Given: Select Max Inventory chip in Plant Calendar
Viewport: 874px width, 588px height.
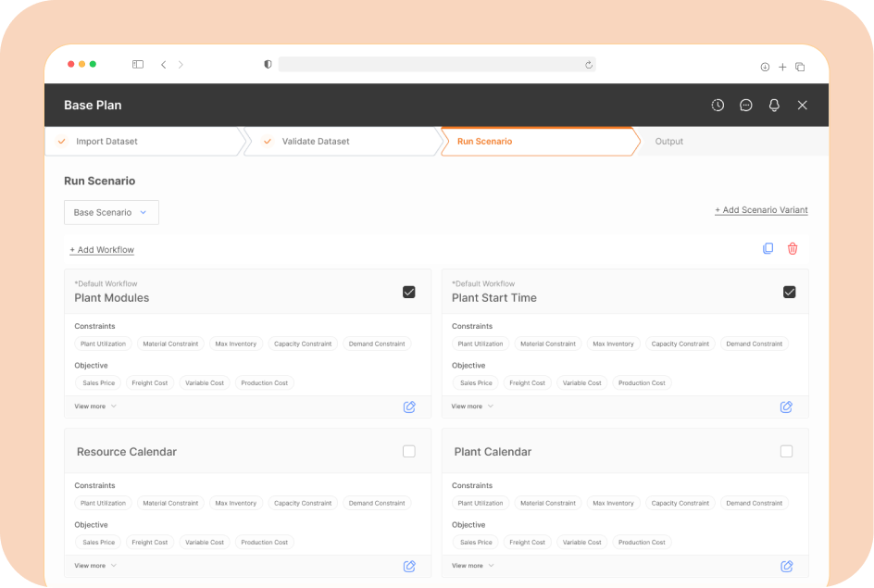Looking at the screenshot, I should click(613, 504).
